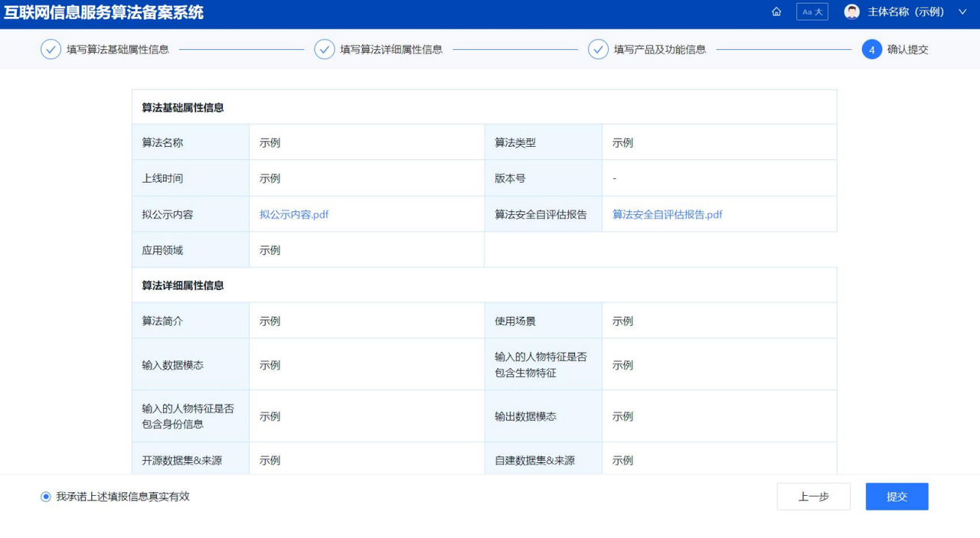
Task: Toggle large font size Aa button
Action: click(812, 11)
